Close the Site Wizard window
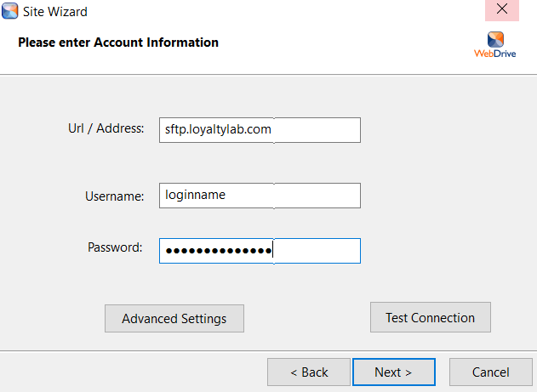The width and height of the screenshot is (537, 392). tap(502, 10)
